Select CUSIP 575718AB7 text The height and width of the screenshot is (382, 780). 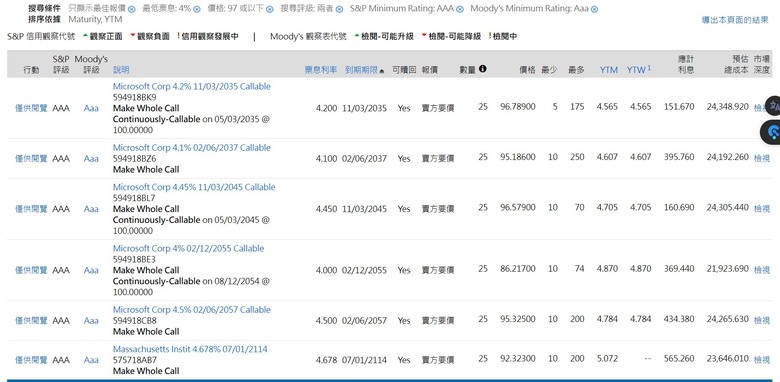(134, 360)
